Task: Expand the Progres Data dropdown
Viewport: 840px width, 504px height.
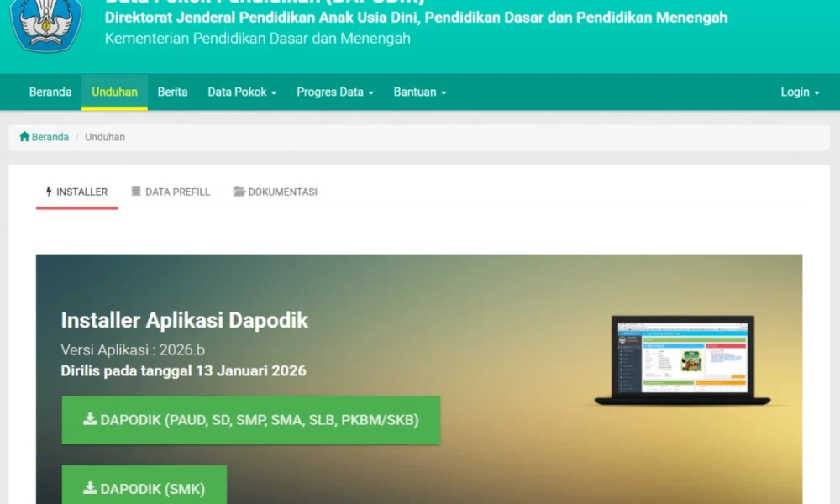Action: click(x=335, y=92)
